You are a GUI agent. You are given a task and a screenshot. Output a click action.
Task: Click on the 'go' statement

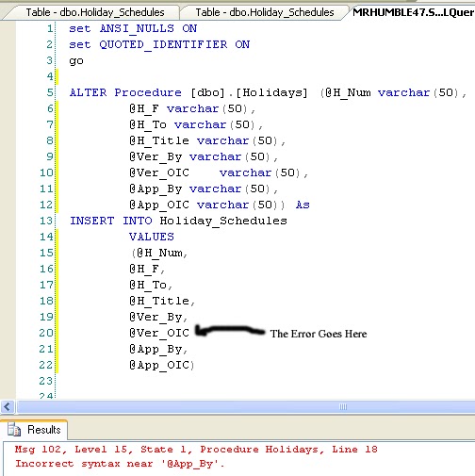click(76, 60)
